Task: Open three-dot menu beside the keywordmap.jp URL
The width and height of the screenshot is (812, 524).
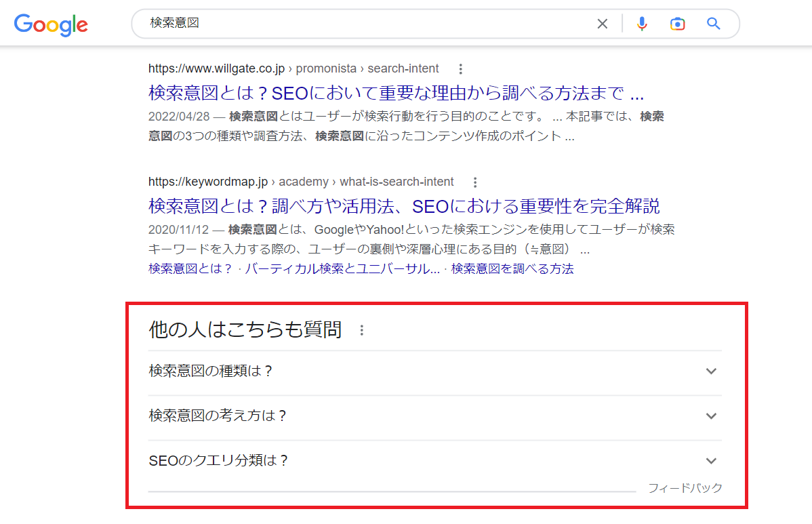Action: [x=475, y=182]
